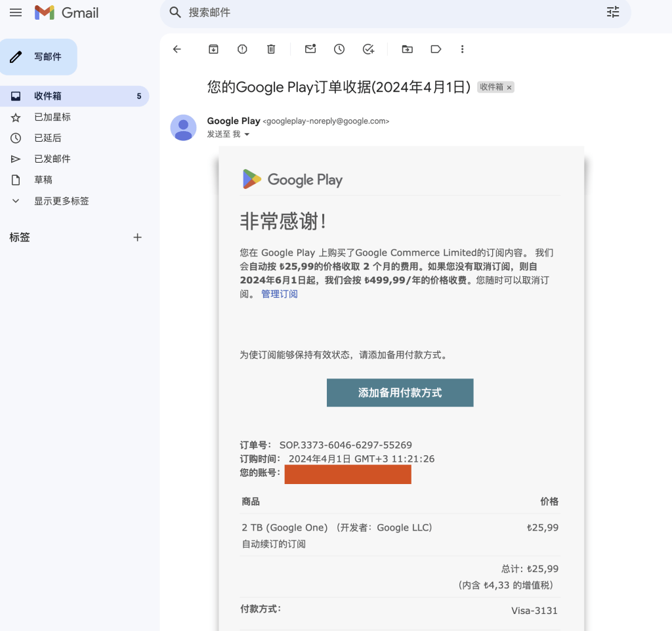Go back to inbox arrow
Viewport: 672px width, 631px height.
click(177, 49)
